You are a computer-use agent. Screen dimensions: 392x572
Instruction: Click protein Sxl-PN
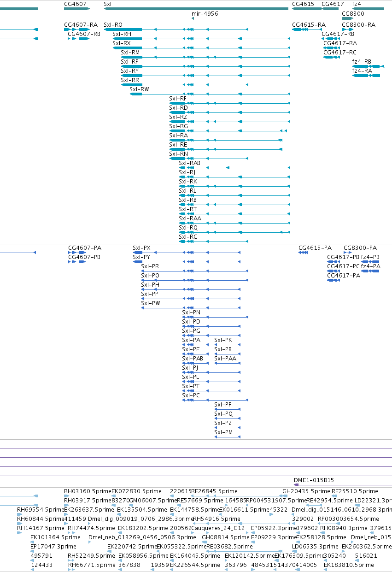(191, 312)
